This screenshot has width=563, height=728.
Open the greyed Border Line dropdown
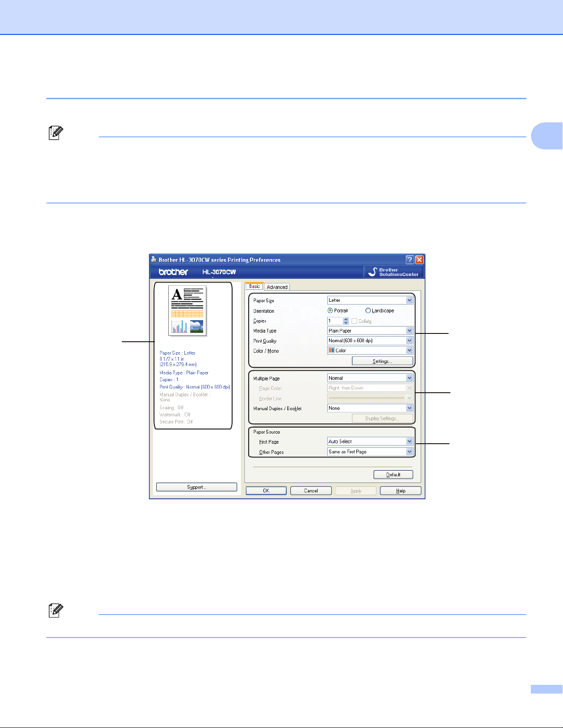pyautogui.click(x=370, y=398)
